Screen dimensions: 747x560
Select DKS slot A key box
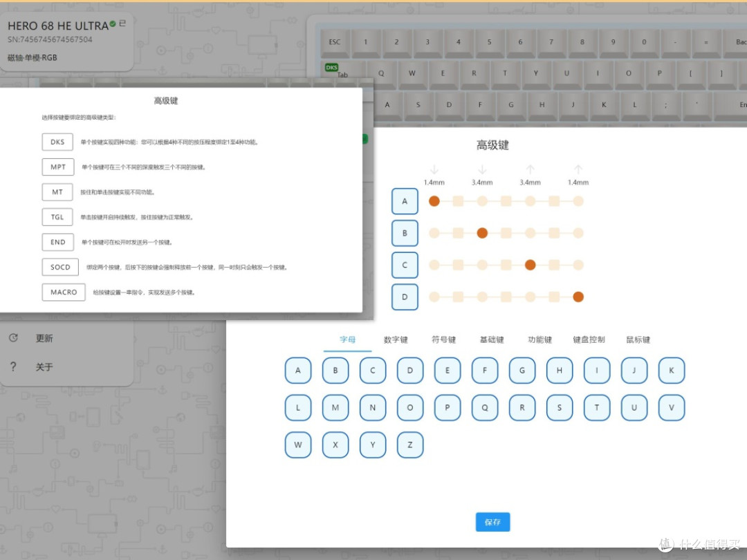click(405, 201)
